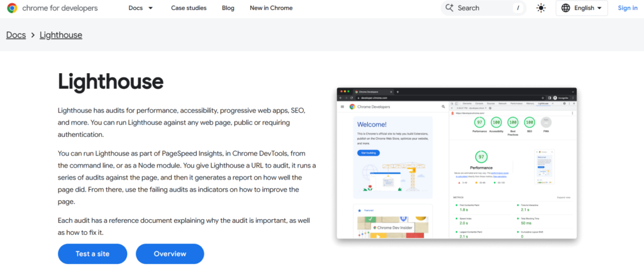Image resolution: width=644 pixels, height=274 pixels.
Task: Expand the Docs dropdown menu
Action: coord(140,8)
